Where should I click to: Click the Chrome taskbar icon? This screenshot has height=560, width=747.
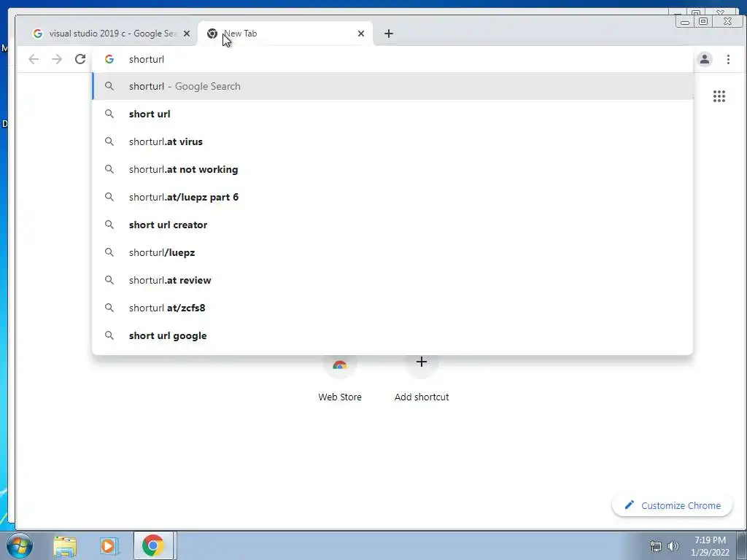pyautogui.click(x=153, y=545)
